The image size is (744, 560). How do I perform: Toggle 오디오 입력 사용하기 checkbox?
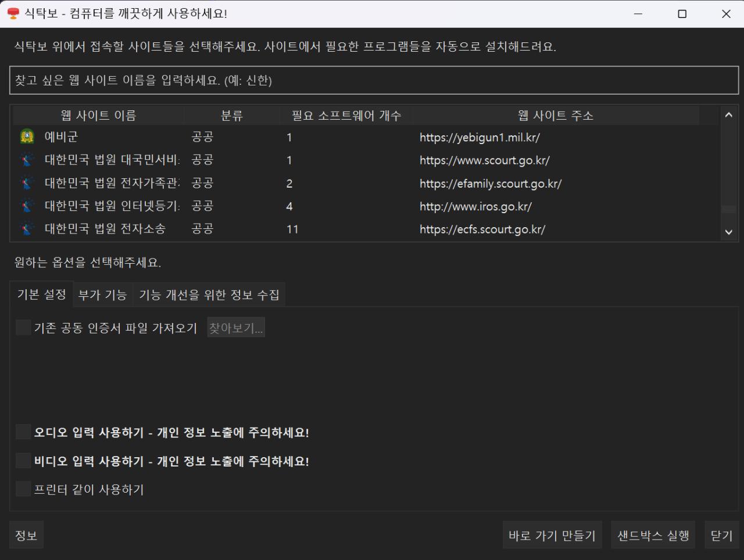[23, 432]
